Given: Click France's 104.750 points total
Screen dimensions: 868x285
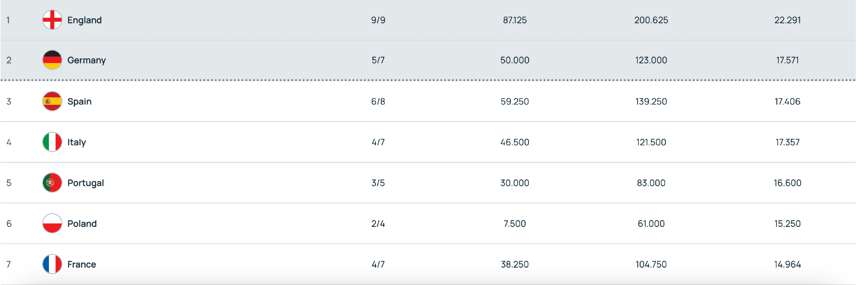Looking at the screenshot, I should pos(651,265).
